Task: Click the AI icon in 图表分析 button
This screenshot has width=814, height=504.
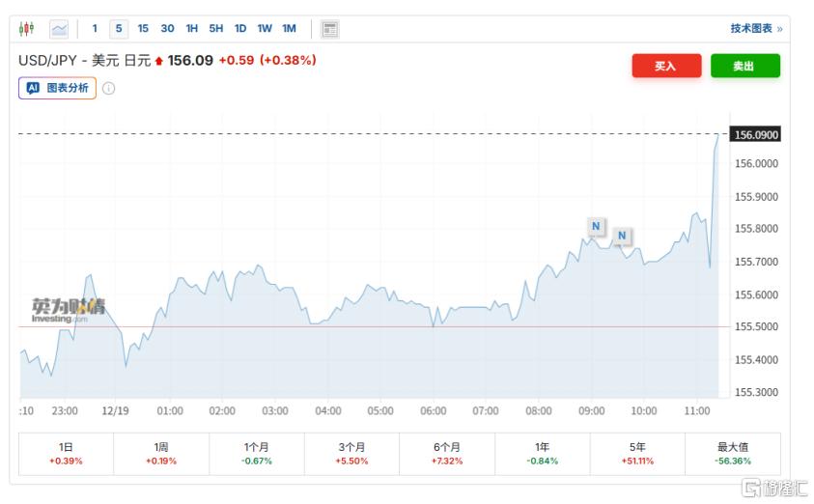Action: pyautogui.click(x=33, y=88)
